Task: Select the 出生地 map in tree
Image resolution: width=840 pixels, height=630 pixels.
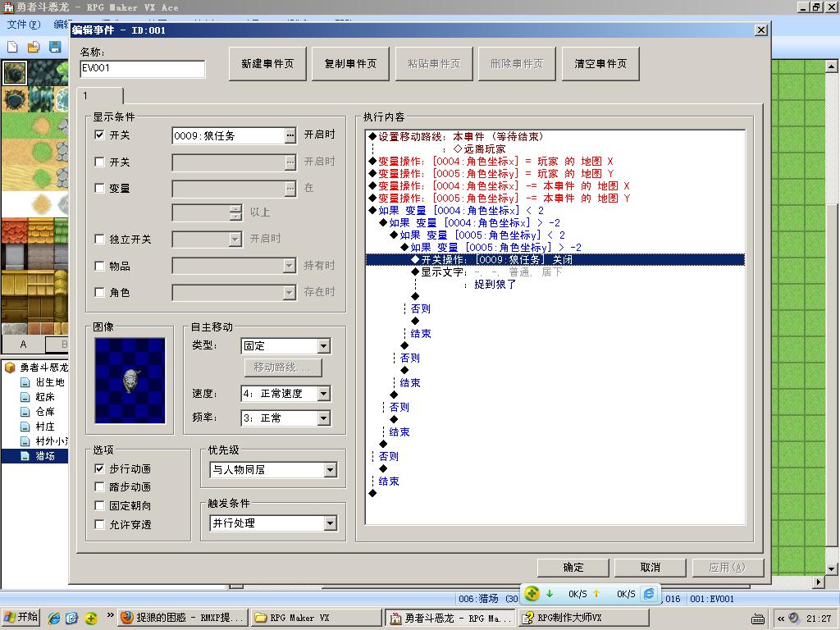Action: (49, 382)
